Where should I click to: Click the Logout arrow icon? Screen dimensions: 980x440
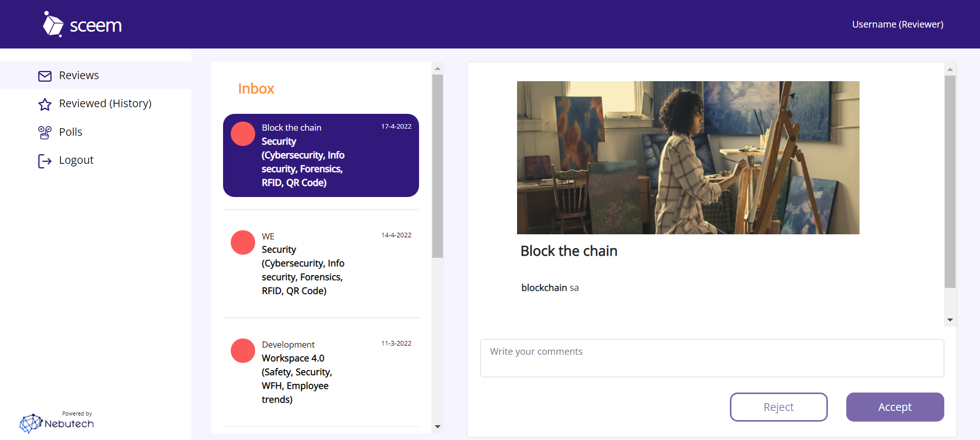45,161
